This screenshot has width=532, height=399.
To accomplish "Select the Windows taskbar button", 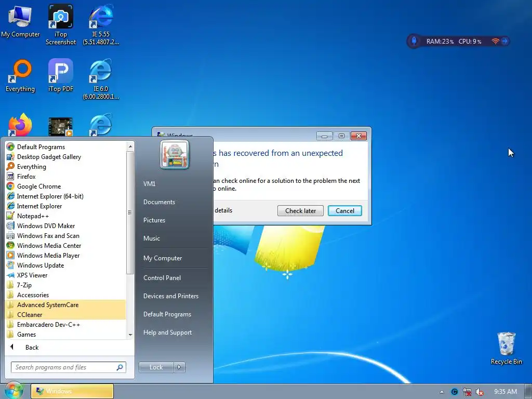I will coord(72,391).
